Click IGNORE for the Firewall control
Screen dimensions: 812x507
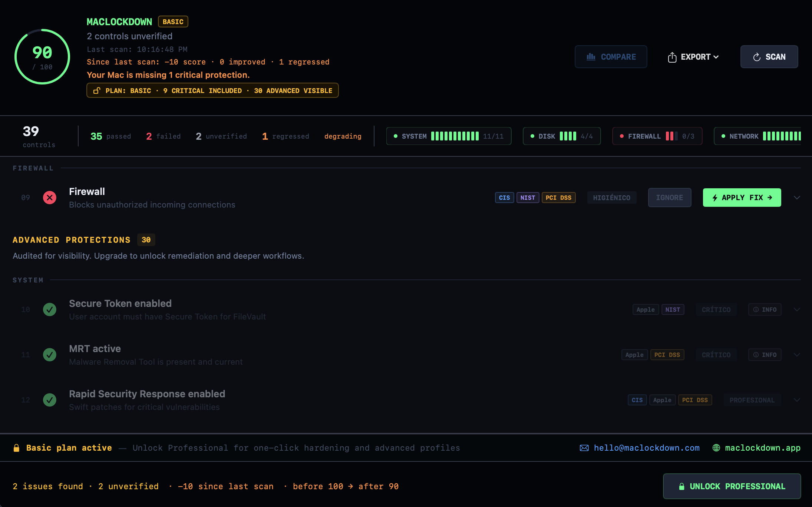coord(669,198)
